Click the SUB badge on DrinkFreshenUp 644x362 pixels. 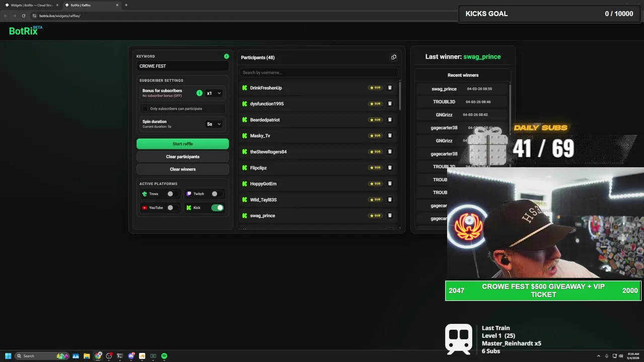pyautogui.click(x=375, y=87)
